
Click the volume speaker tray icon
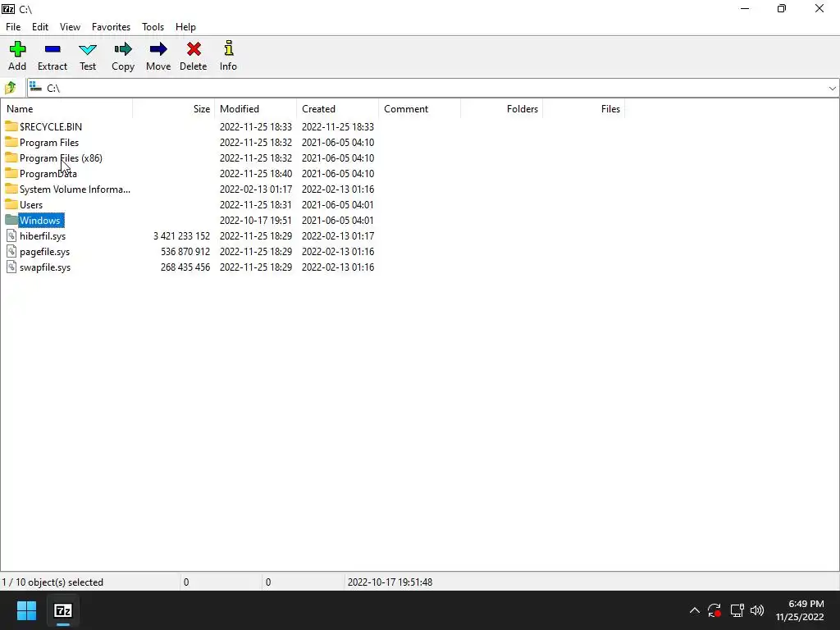[x=757, y=610]
